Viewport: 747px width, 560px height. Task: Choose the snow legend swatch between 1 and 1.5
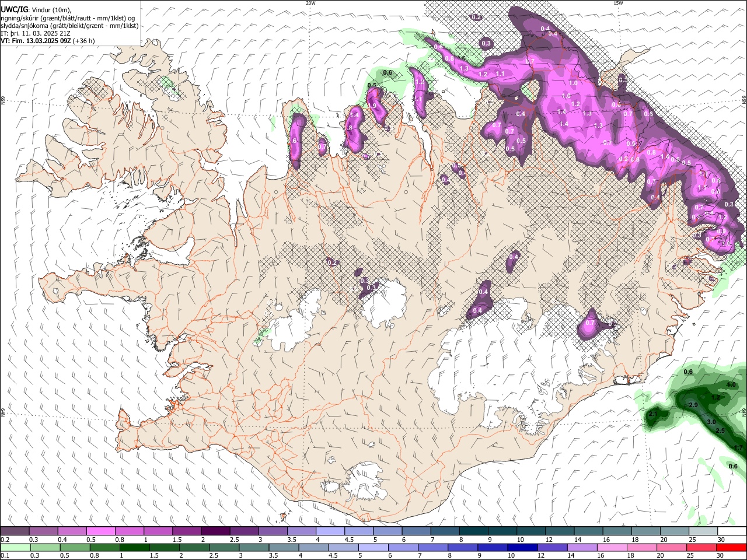tap(158, 531)
